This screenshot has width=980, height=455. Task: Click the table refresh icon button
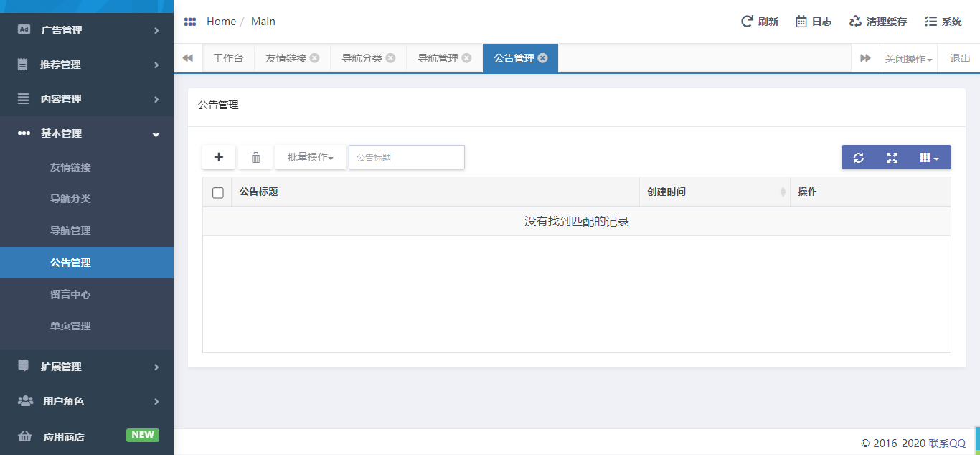tap(858, 158)
